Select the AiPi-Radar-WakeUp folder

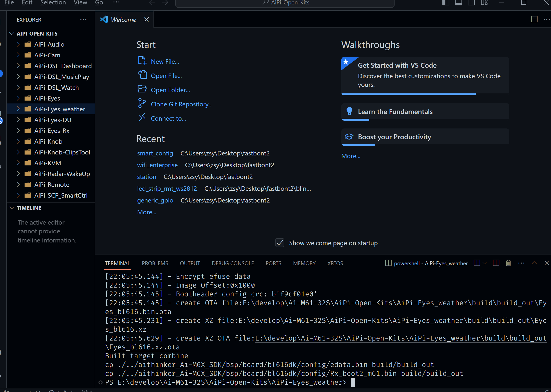click(x=51, y=174)
